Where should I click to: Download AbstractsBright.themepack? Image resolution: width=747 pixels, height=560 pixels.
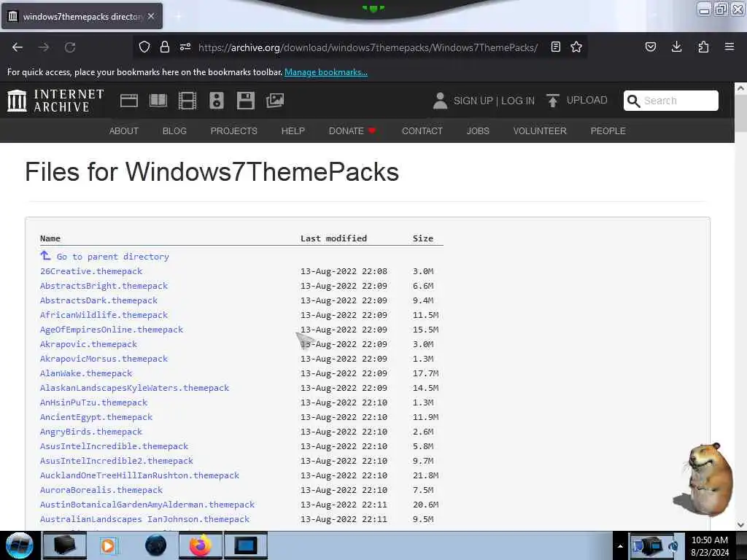[x=104, y=286]
